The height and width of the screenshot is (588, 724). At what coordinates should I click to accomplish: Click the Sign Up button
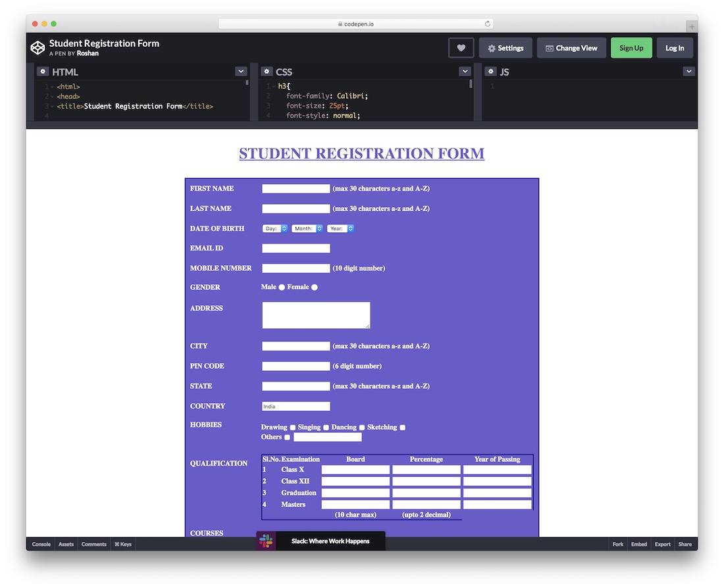pos(631,47)
